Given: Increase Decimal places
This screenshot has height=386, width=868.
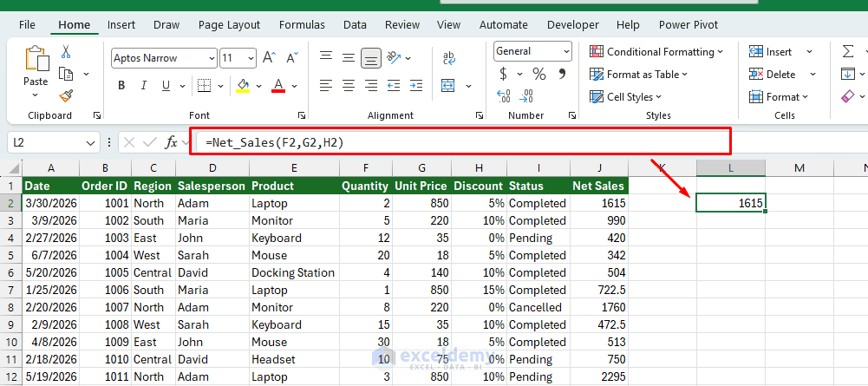Looking at the screenshot, I should point(504,96).
